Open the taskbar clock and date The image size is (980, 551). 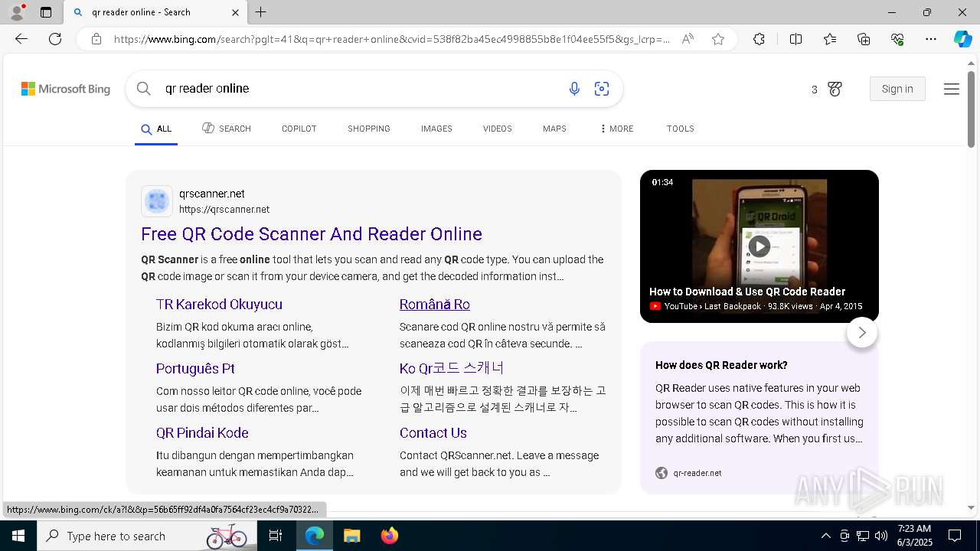[914, 536]
